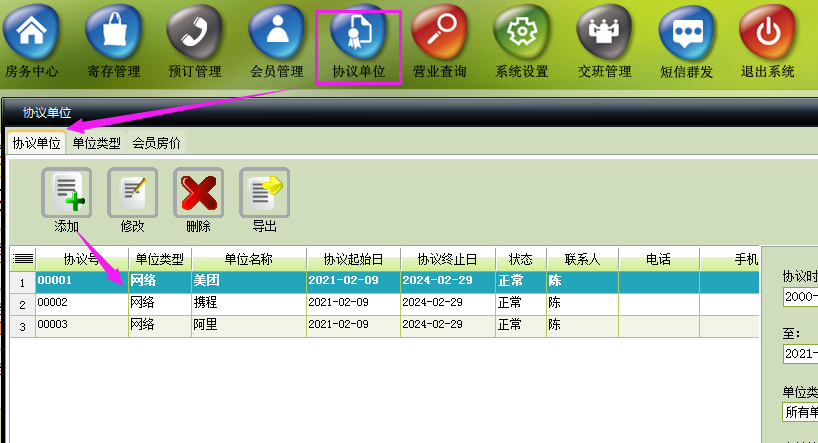
Task: Open 寄存管理 bag icon
Action: point(114,31)
